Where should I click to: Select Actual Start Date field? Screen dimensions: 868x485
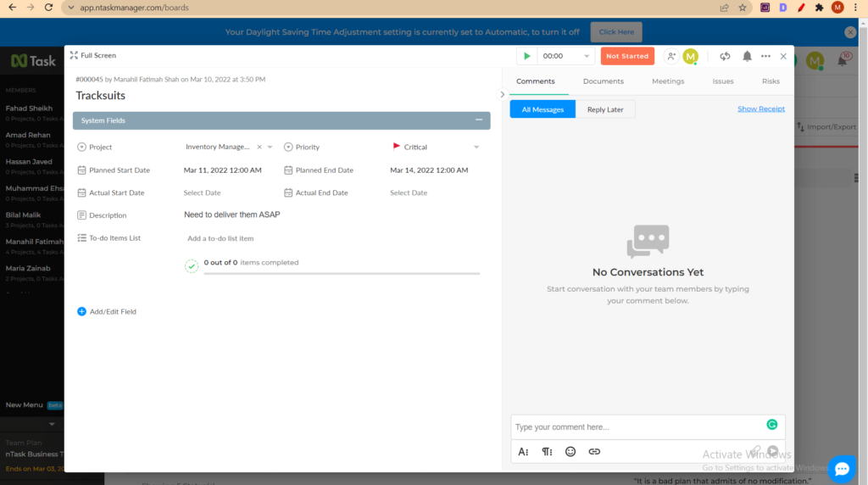pos(202,192)
